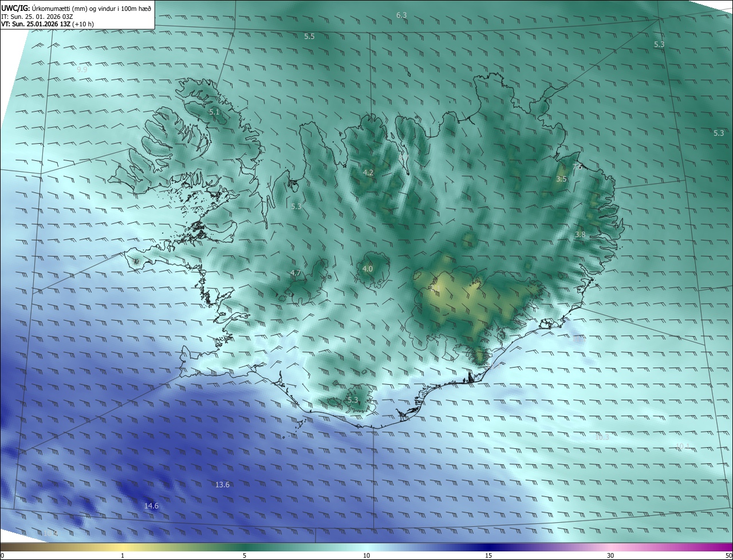This screenshot has width=733, height=560.
Task: Click the colorbar tick label 50
Action: click(x=728, y=555)
